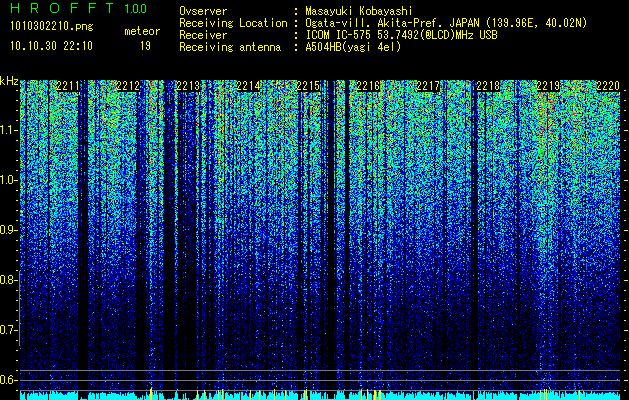Click the Receiving antenna field label
Image resolution: width=629 pixels, height=400 pixels.
click(230, 47)
